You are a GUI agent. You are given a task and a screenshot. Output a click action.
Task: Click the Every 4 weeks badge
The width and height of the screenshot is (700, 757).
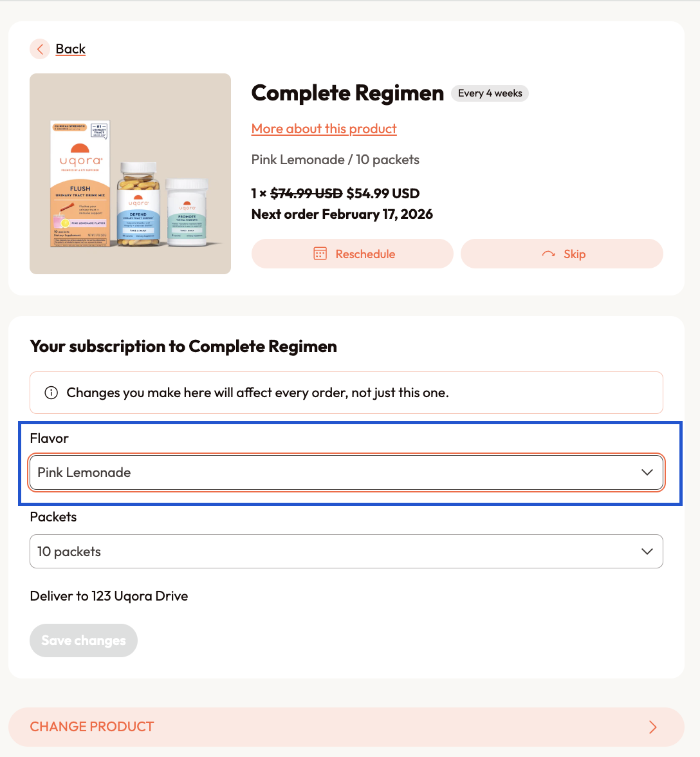point(490,93)
